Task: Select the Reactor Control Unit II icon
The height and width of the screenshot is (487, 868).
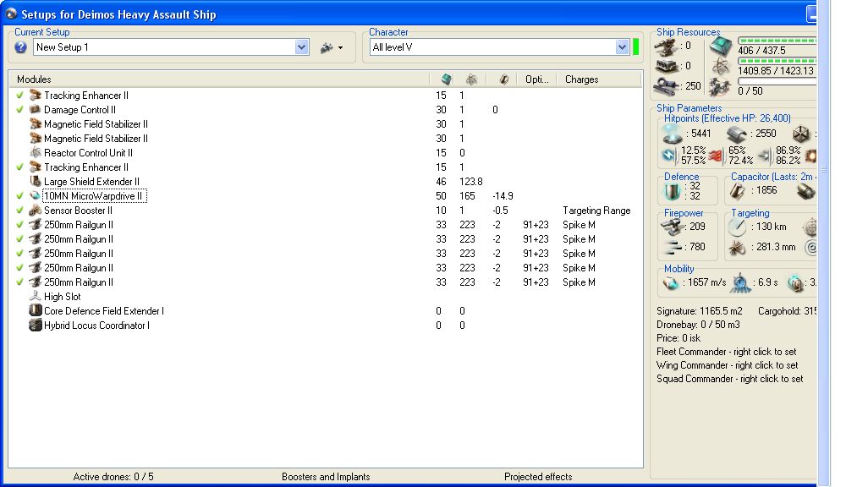Action: [x=35, y=153]
